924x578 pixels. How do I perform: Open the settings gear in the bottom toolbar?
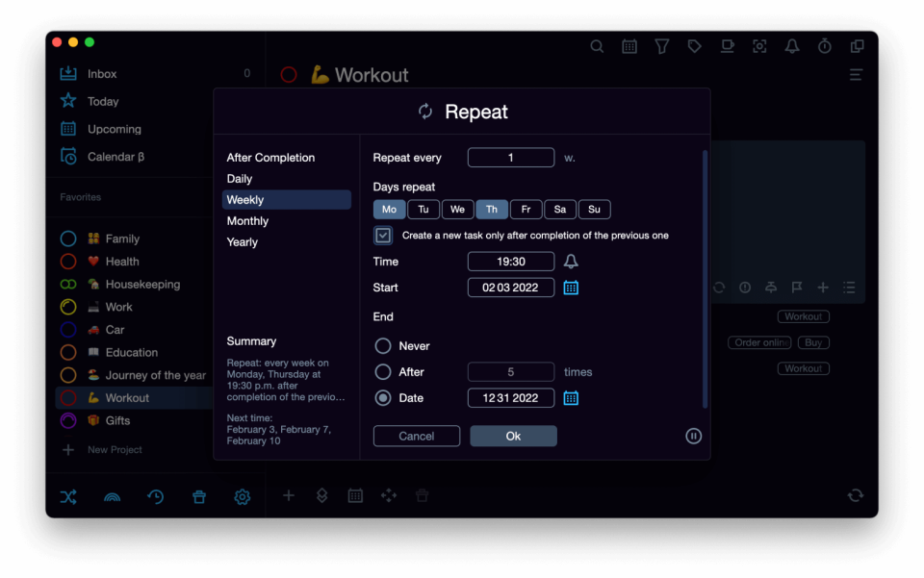242,496
